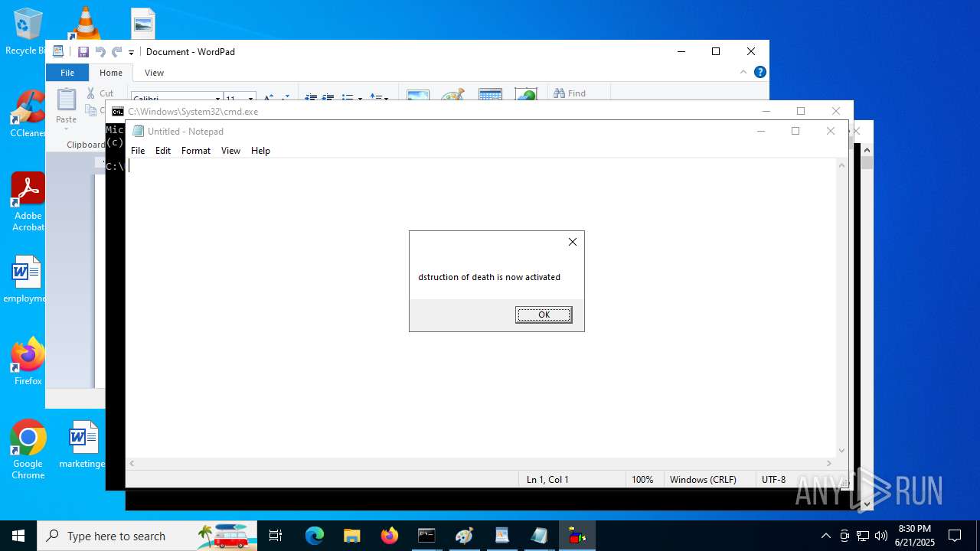Click the WordPad Insert object icon
This screenshot has width=980, height=551.
[526, 94]
